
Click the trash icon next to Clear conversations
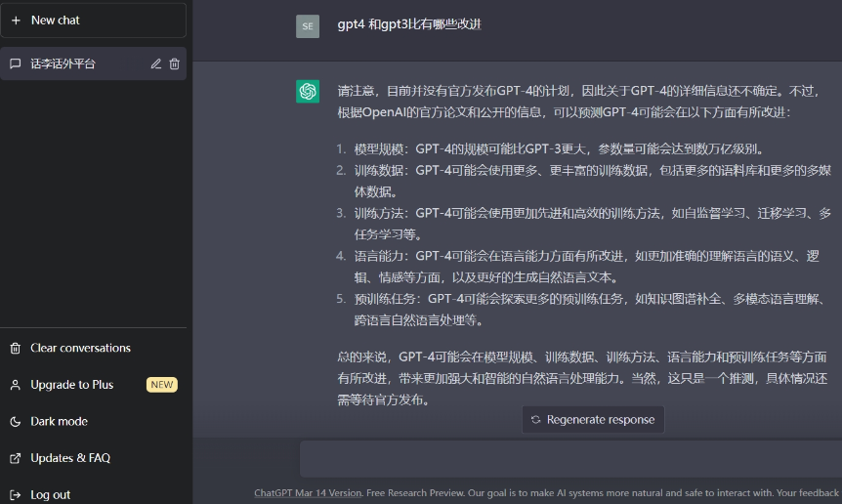(x=16, y=349)
